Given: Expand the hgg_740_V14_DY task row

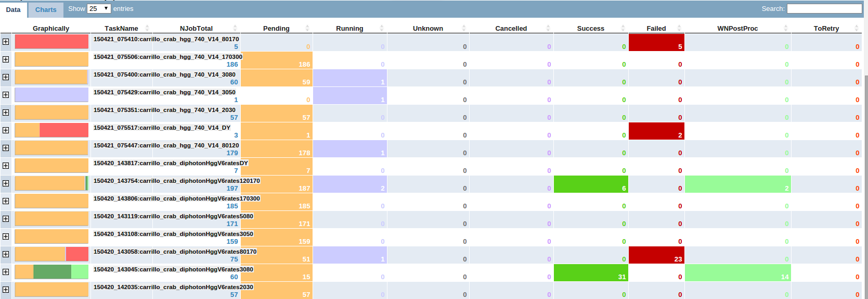Looking at the screenshot, I should (x=6, y=130).
